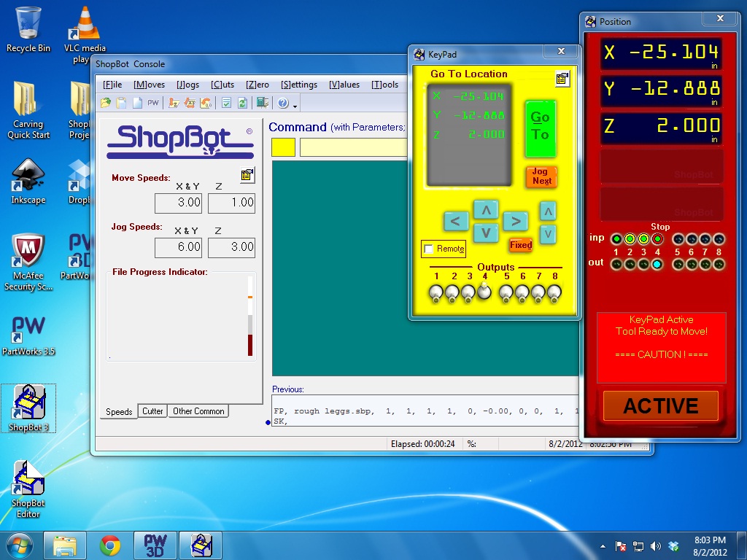
Task: Click the green Go To button
Action: (x=541, y=128)
